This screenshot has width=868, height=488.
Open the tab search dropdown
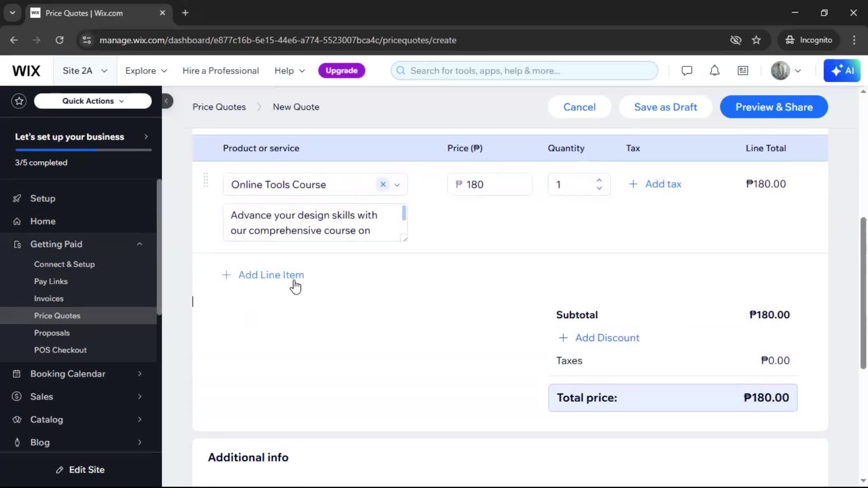[x=13, y=13]
